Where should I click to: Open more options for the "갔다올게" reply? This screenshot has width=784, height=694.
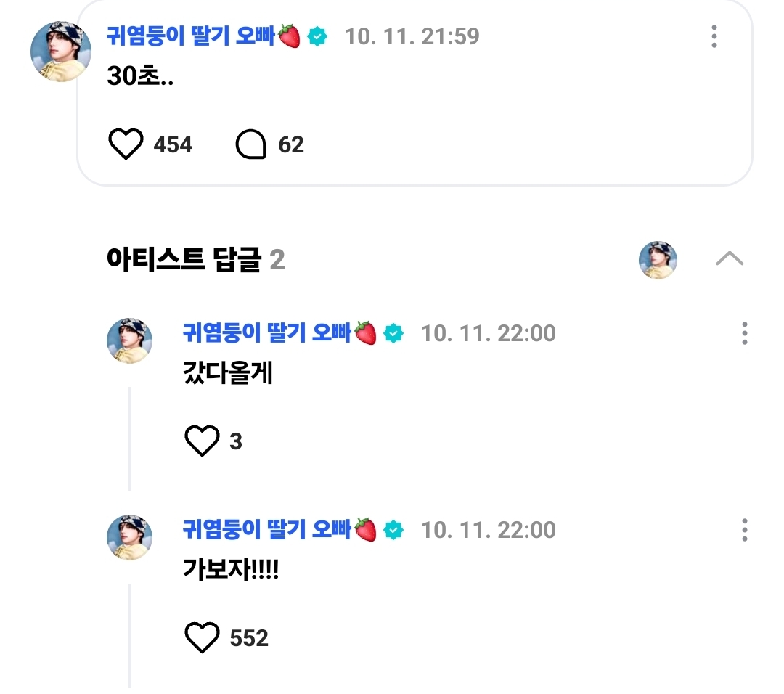coord(744,334)
